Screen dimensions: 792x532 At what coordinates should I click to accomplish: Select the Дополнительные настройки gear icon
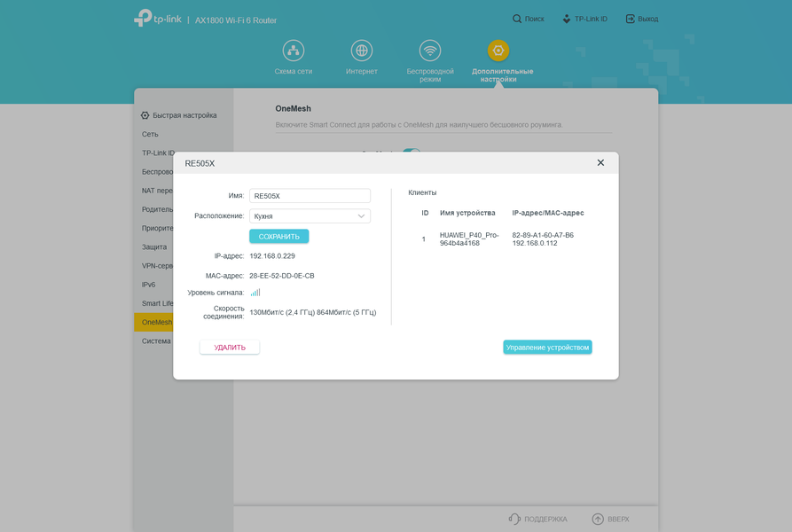point(498,51)
